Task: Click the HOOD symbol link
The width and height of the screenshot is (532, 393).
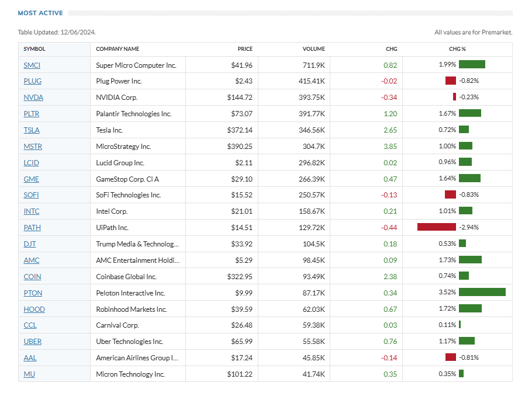Action: click(34, 309)
